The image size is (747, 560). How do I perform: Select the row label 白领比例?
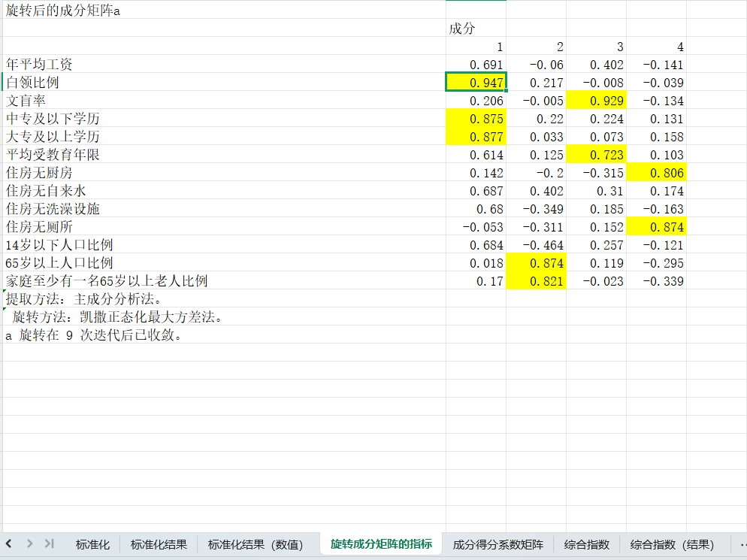point(224,83)
